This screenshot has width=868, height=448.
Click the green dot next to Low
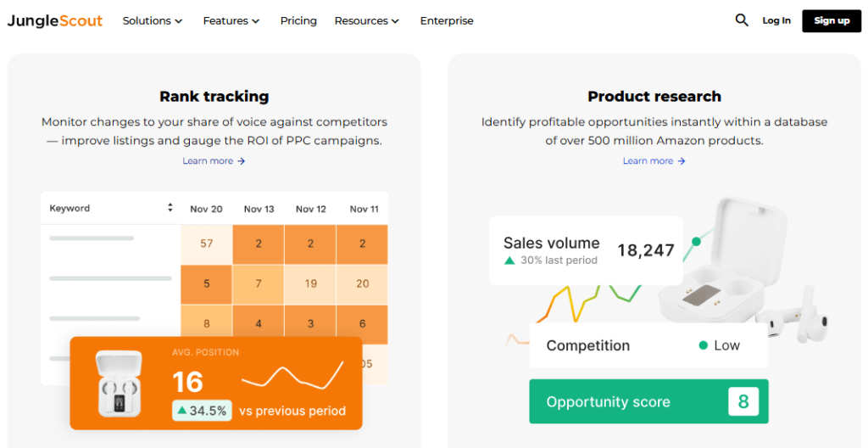click(x=704, y=345)
